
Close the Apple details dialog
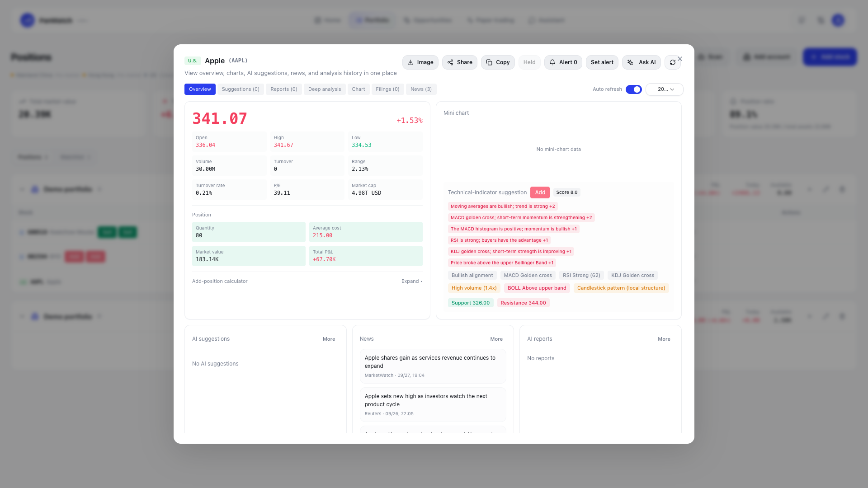pos(679,59)
